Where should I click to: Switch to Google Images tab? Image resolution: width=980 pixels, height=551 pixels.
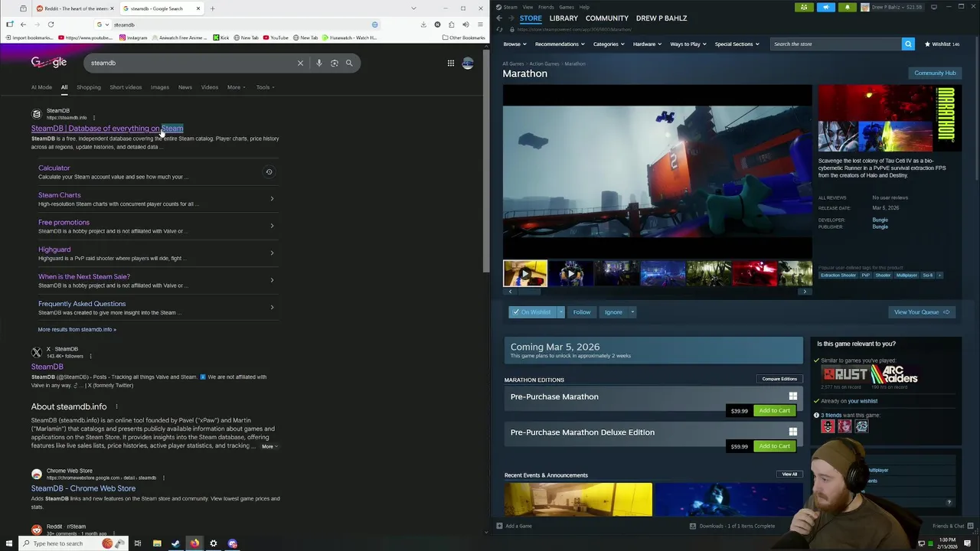[x=160, y=87]
